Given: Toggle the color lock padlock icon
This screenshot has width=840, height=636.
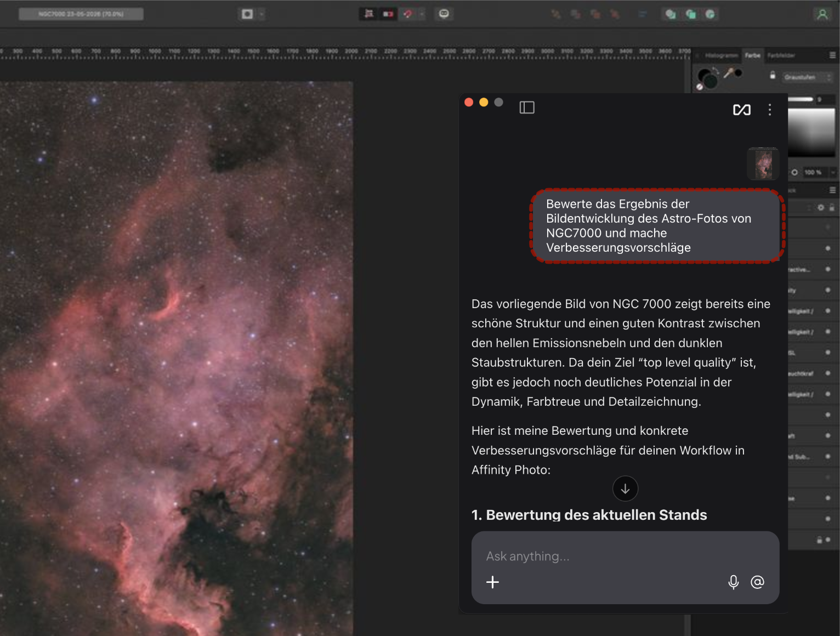Looking at the screenshot, I should [x=773, y=76].
